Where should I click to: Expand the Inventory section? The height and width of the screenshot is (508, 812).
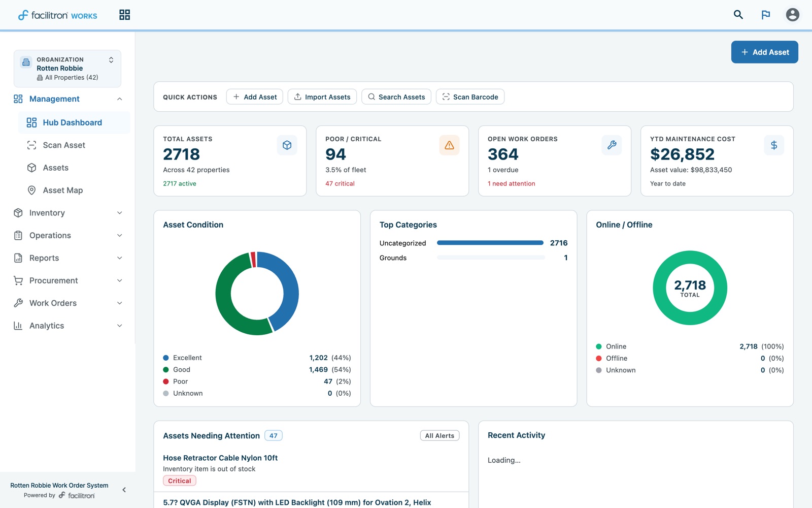pos(119,213)
